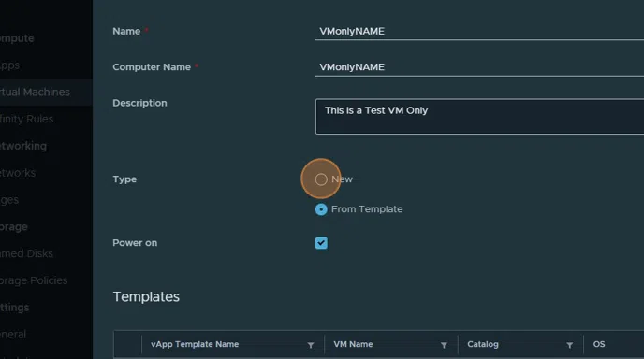This screenshot has width=644, height=359.
Task: Click into the Description text area
Action: [x=479, y=117]
